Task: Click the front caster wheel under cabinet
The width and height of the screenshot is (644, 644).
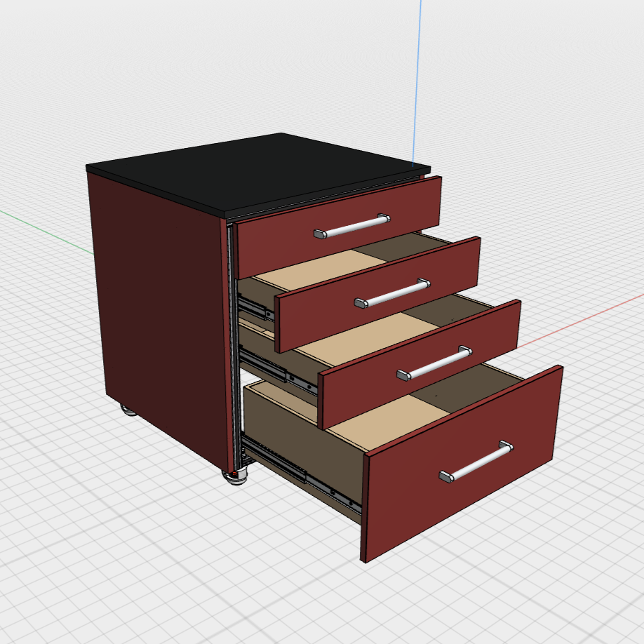Action: (235, 476)
